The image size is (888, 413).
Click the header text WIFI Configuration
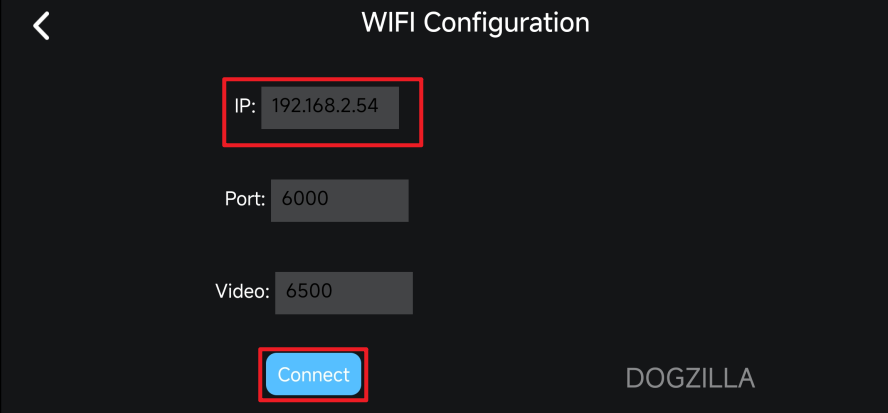click(x=476, y=23)
